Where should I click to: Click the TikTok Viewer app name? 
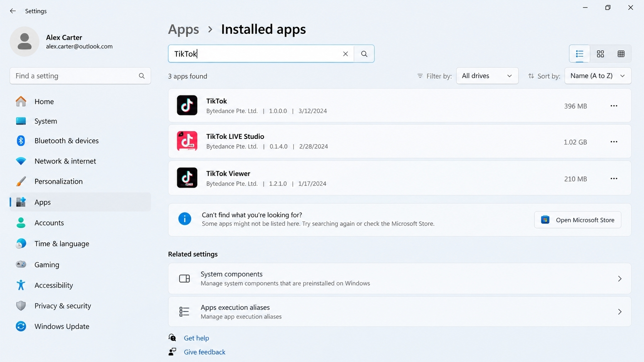click(228, 173)
